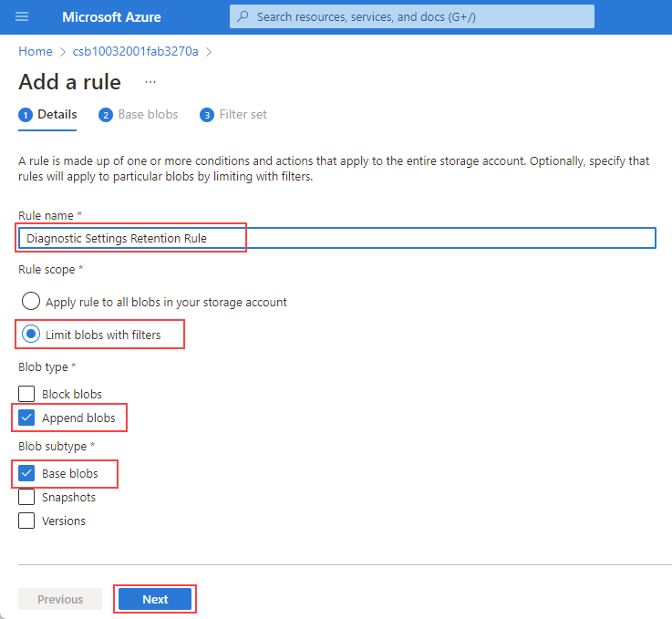Enable the Block blobs checkbox
This screenshot has width=672, height=619.
pyautogui.click(x=27, y=394)
